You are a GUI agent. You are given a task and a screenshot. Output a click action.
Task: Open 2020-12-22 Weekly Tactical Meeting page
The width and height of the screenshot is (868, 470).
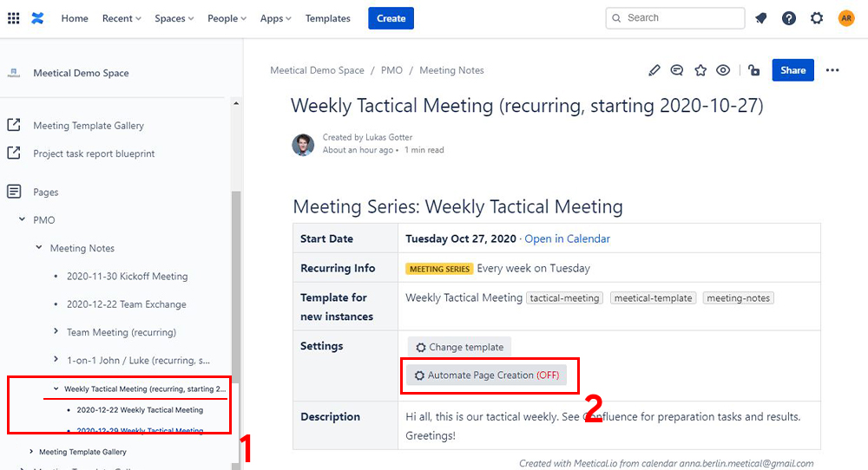point(140,409)
